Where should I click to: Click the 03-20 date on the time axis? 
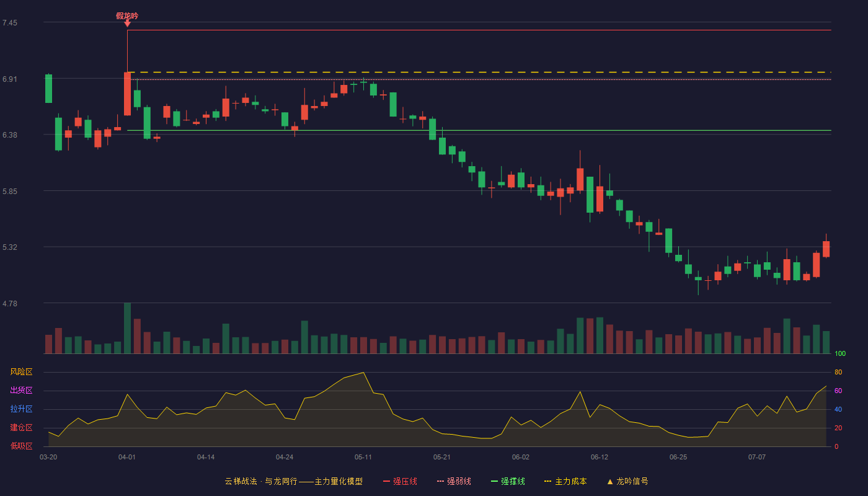pos(48,457)
